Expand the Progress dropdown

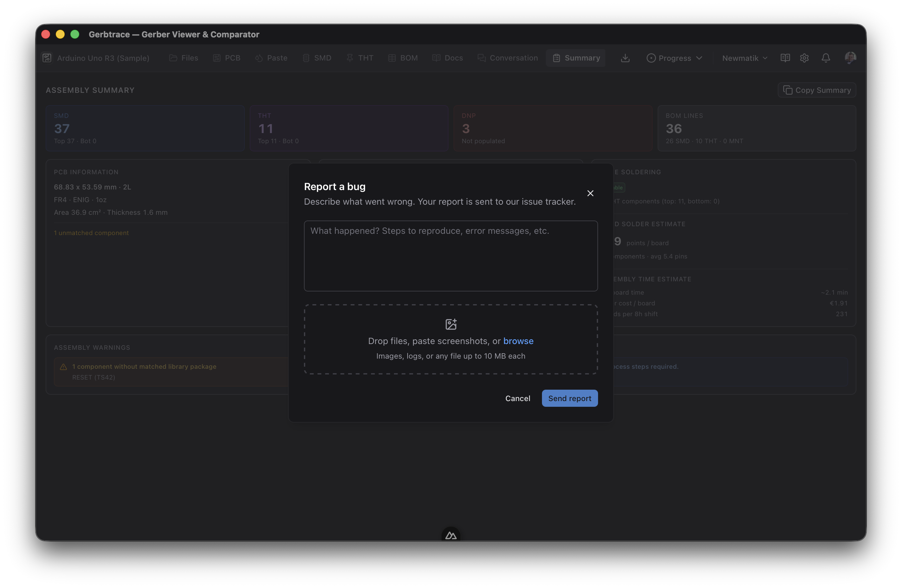[675, 58]
